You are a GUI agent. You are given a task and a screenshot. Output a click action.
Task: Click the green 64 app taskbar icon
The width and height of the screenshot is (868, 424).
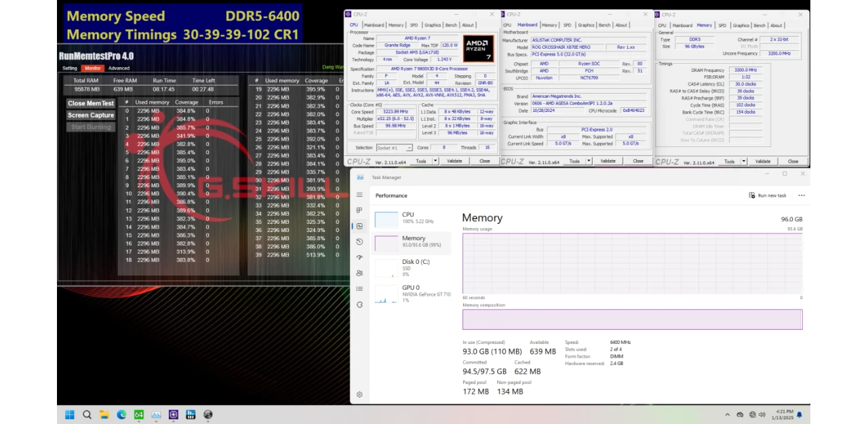[138, 415]
